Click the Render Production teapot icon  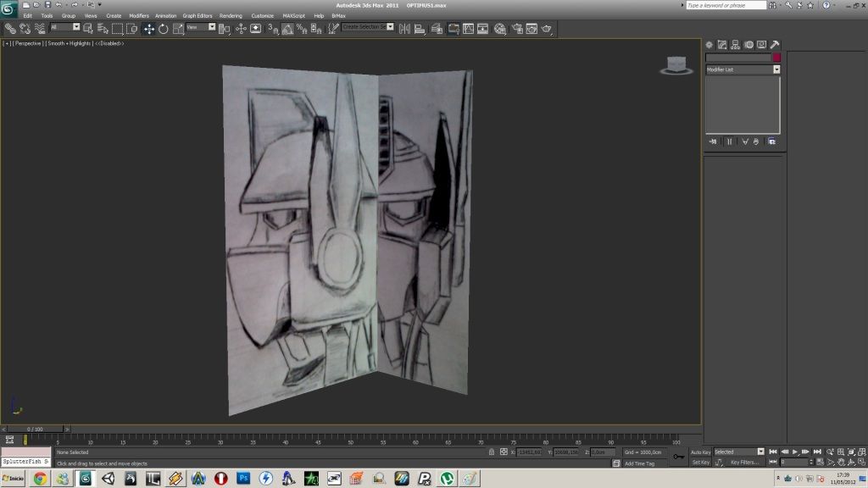(547, 29)
